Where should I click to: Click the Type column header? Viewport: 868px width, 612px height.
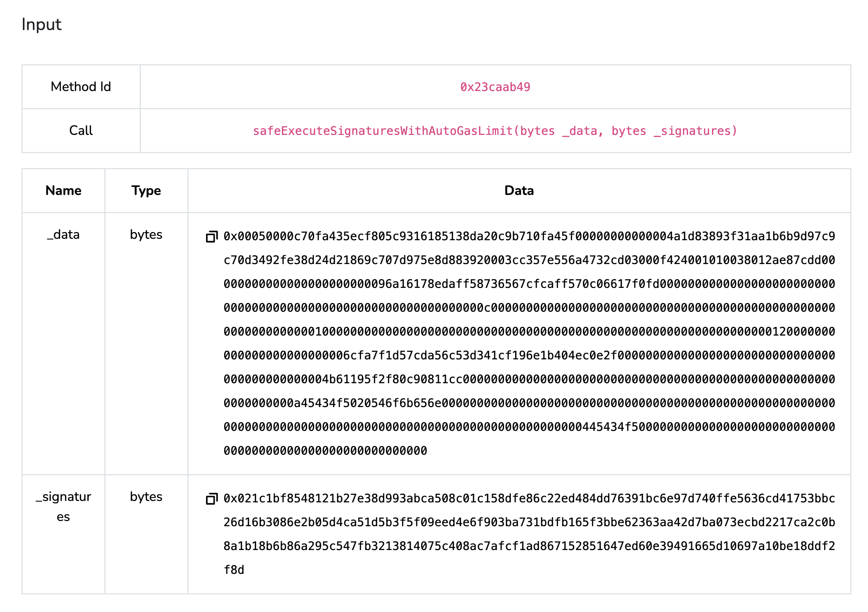[x=146, y=190]
